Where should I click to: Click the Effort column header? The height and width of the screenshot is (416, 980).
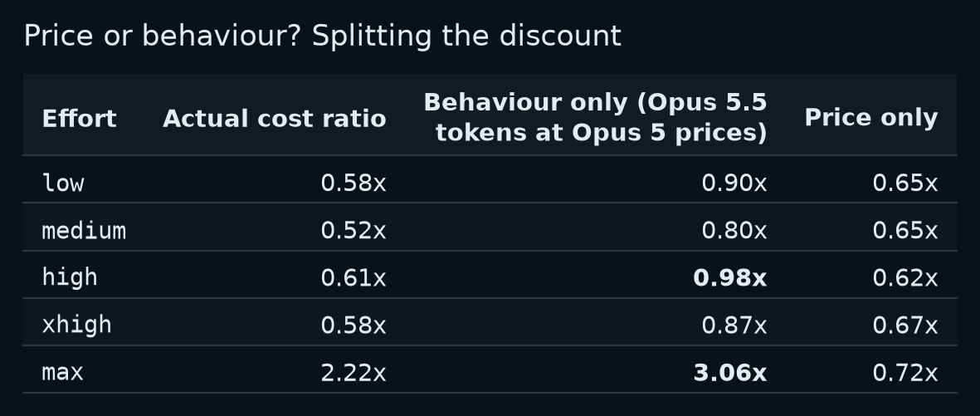[x=79, y=118]
